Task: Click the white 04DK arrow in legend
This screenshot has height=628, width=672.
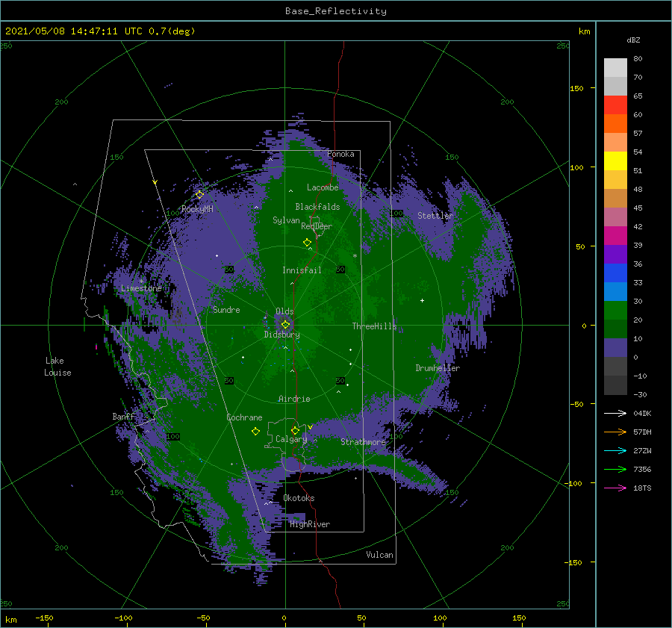Action: 615,414
